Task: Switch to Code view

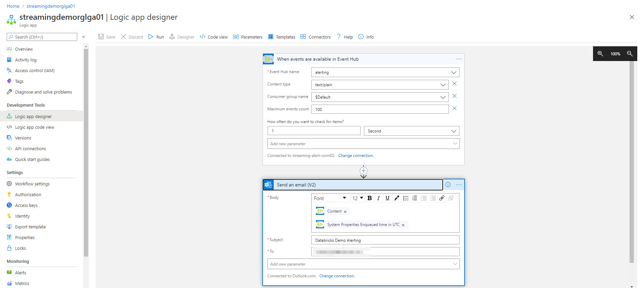Action: point(214,37)
